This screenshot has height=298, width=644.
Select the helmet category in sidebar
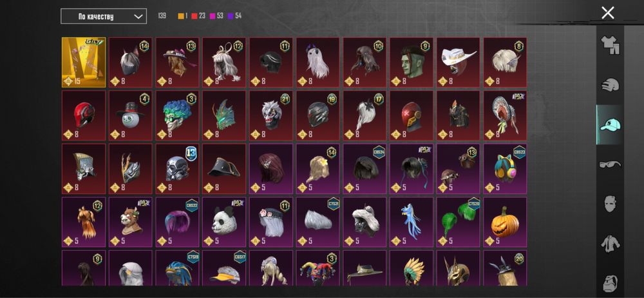tap(610, 85)
